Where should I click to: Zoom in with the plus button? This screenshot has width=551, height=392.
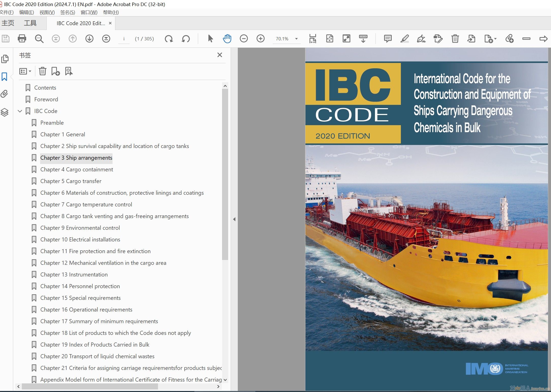tap(261, 39)
